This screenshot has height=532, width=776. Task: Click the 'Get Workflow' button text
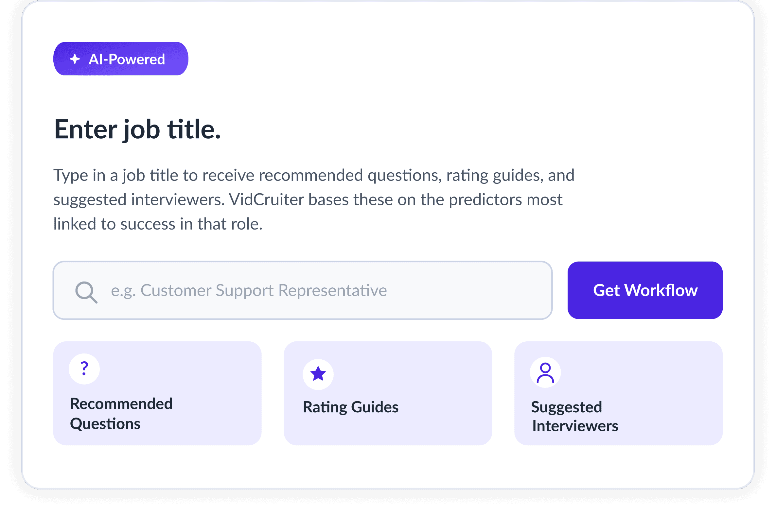[x=645, y=290]
